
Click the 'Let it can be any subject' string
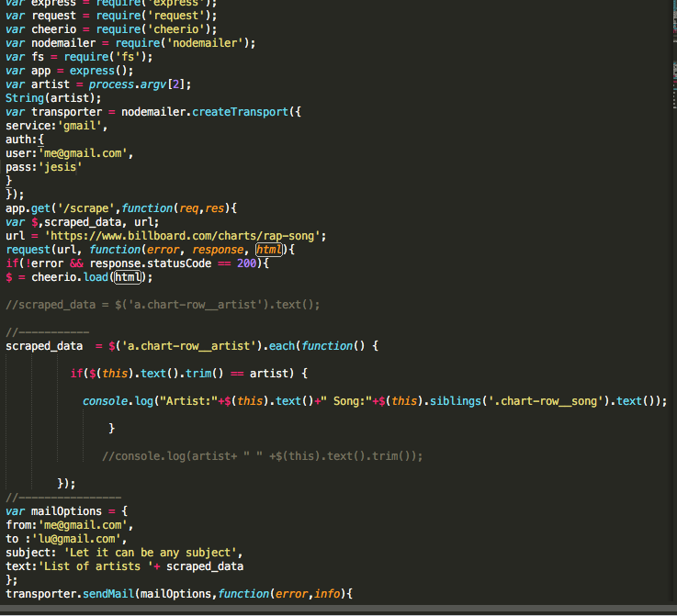(x=151, y=553)
